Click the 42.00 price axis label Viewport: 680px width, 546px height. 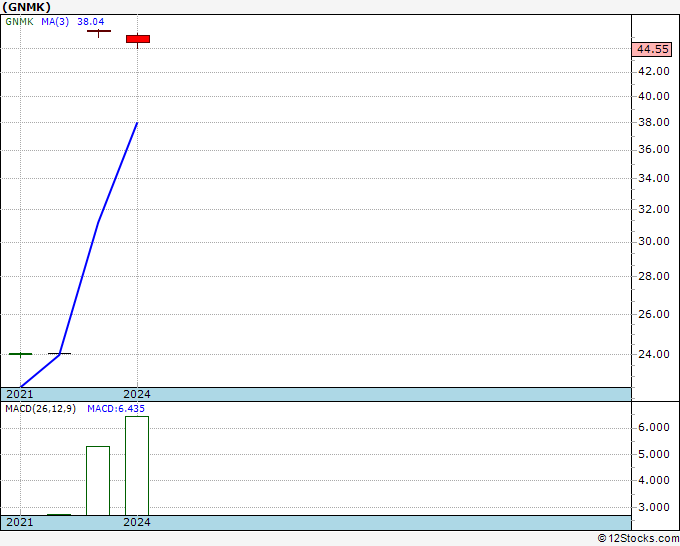point(654,71)
